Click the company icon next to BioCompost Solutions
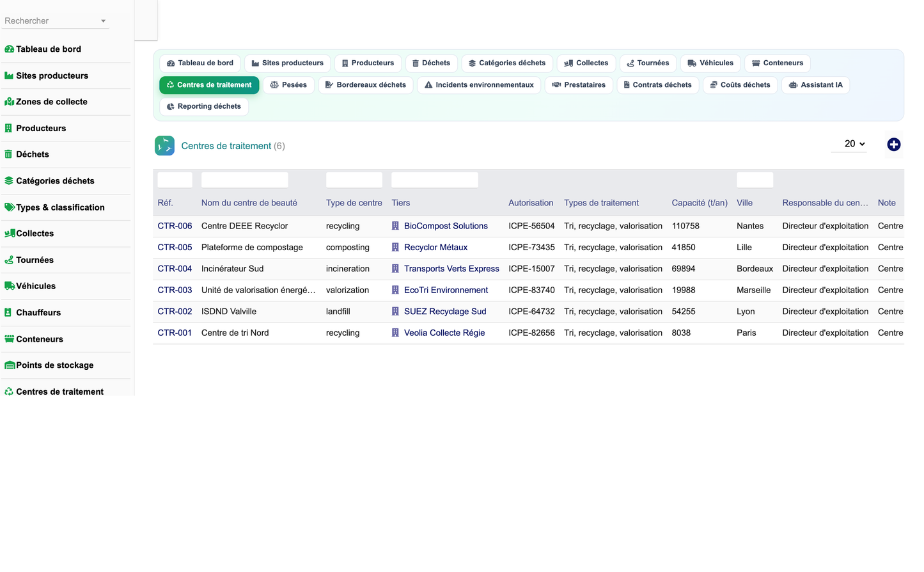 pyautogui.click(x=395, y=226)
